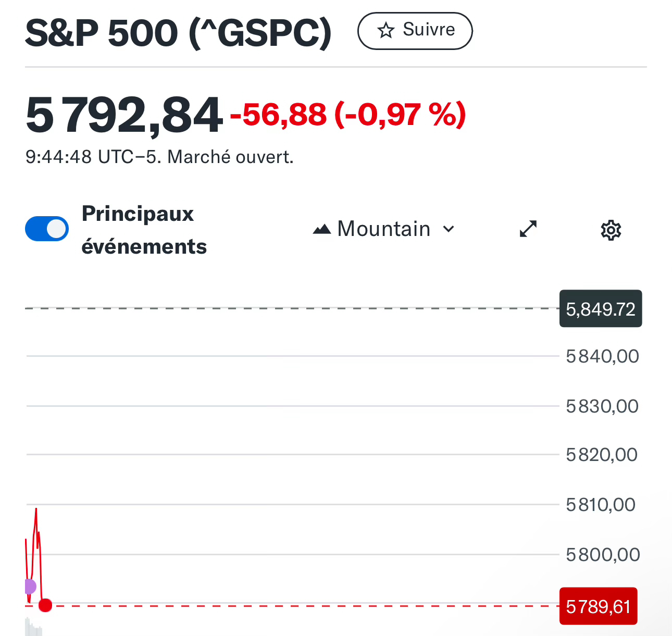Open the Mountain chart type dropdown
Viewport: 672px width, 636px height.
[384, 229]
